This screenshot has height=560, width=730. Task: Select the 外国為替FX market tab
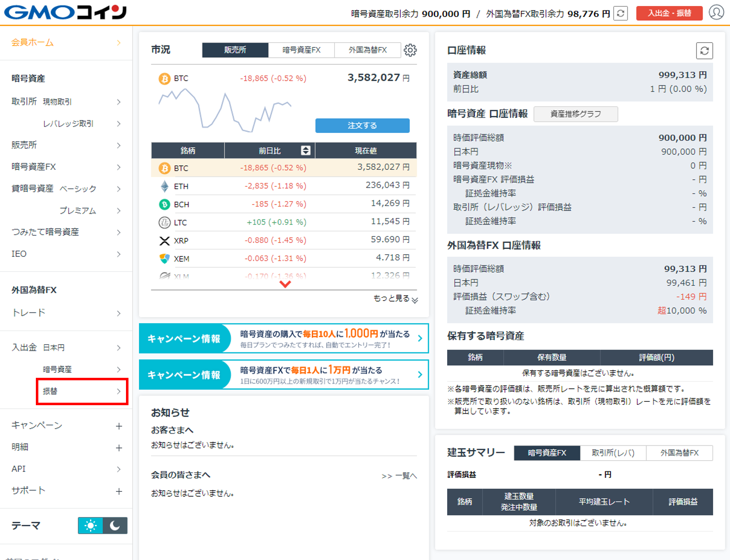click(x=367, y=50)
